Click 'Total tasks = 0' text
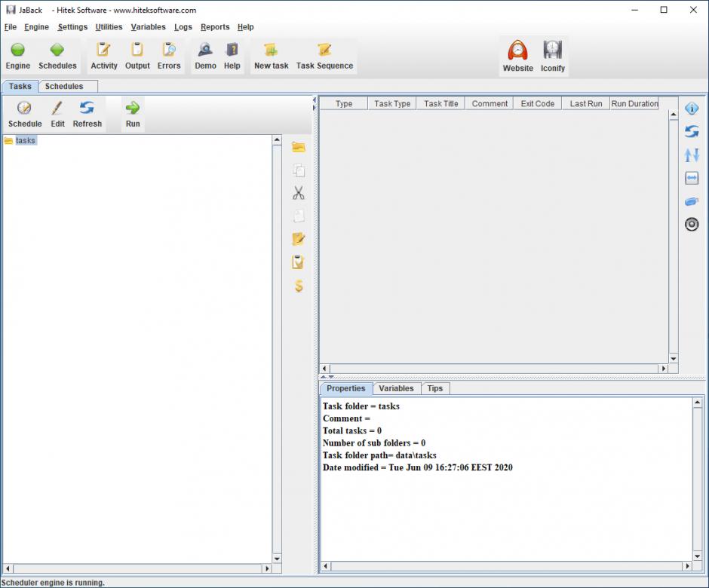The width and height of the screenshot is (709, 588). (351, 430)
